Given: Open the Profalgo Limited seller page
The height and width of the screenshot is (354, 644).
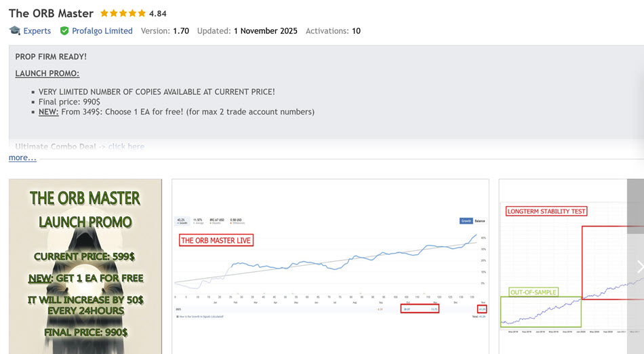Looking at the screenshot, I should click(x=102, y=31).
